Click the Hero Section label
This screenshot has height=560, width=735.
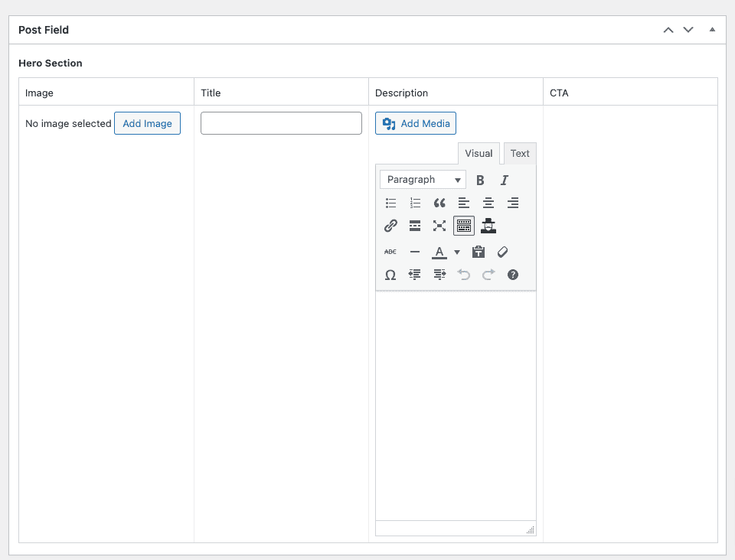51,63
